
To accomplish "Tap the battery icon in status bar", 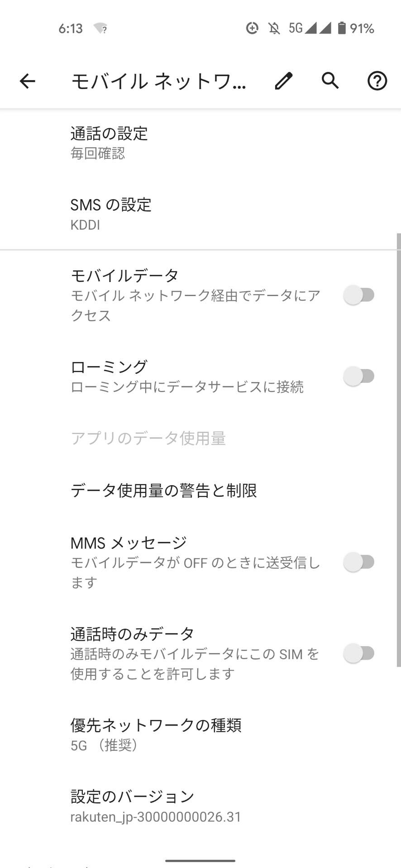I will coord(342,28).
